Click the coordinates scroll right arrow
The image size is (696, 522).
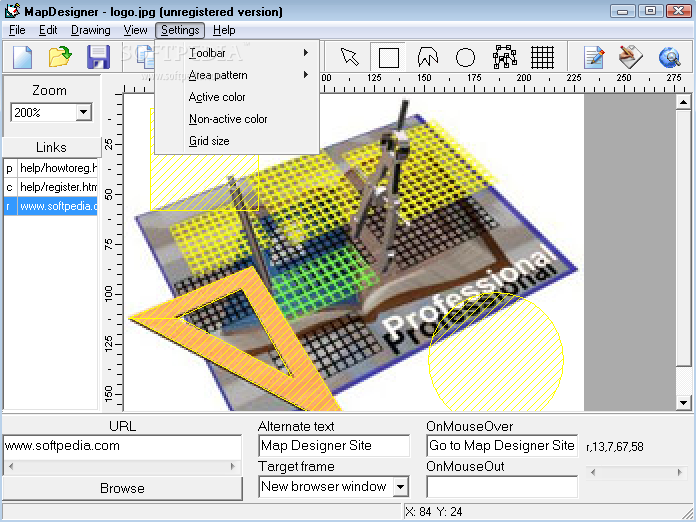click(680, 473)
